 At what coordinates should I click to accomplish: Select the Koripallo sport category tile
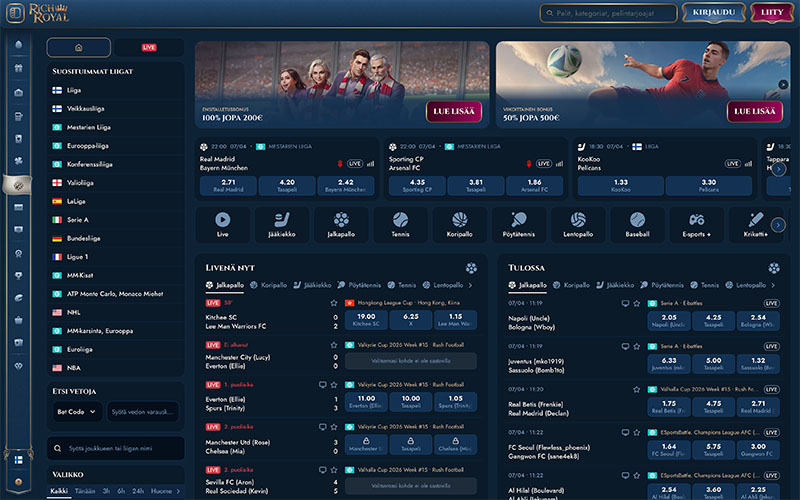click(x=459, y=224)
